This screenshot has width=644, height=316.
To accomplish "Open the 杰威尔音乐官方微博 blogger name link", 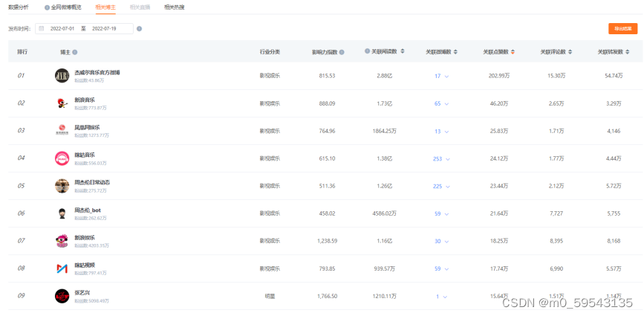I will click(x=97, y=72).
